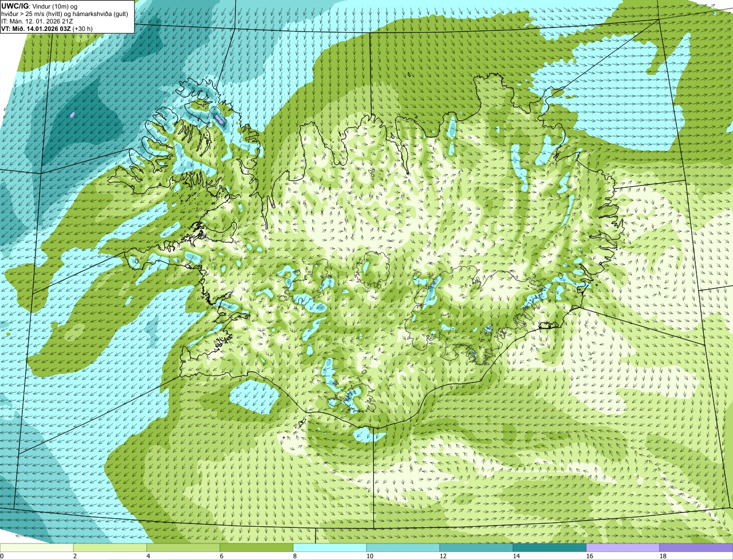Click the legend scale label "14"
733x560 pixels.
pos(517,556)
